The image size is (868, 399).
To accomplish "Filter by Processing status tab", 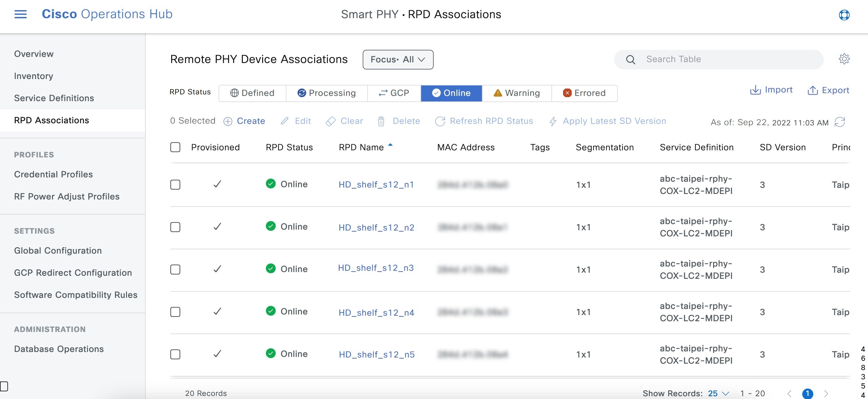I will [326, 93].
